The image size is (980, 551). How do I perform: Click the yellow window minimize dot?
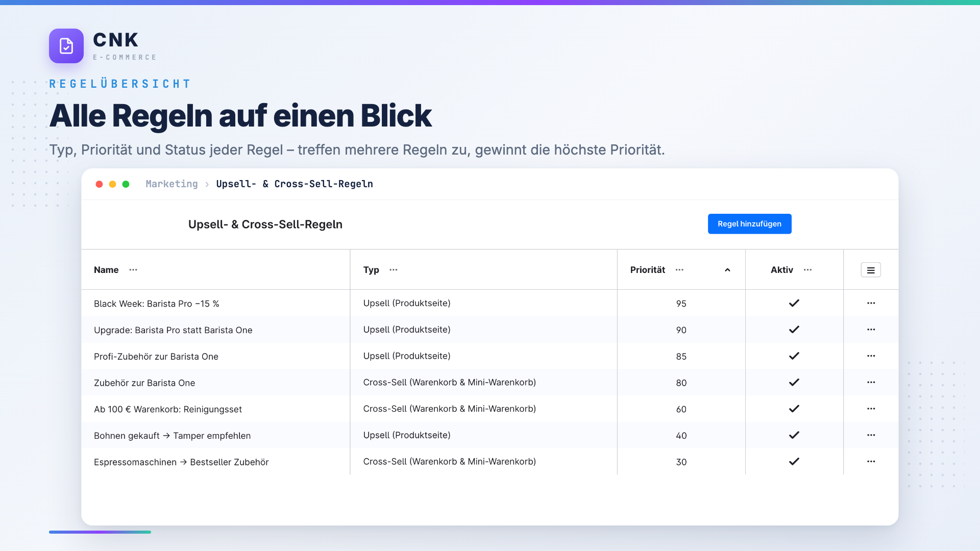coord(112,184)
